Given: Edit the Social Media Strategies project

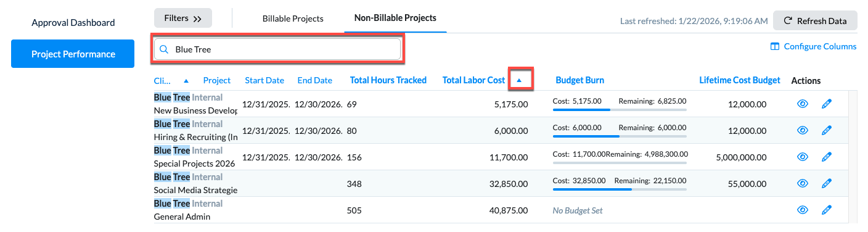Looking at the screenshot, I should pyautogui.click(x=827, y=183).
